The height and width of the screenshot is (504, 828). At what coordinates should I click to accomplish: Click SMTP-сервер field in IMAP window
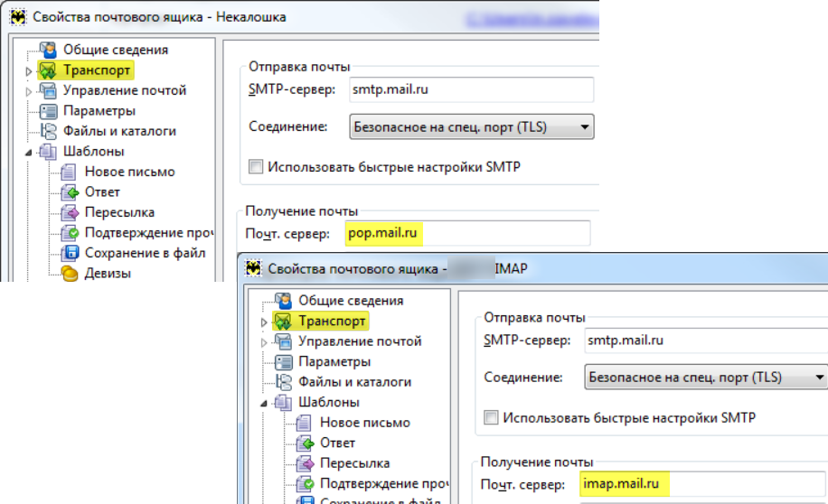click(706, 341)
